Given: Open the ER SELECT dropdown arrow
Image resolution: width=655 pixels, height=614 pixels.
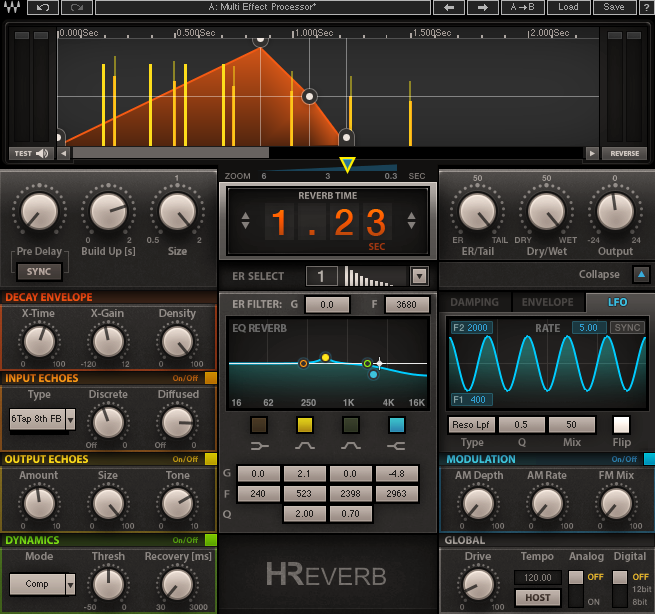Looking at the screenshot, I should tap(419, 276).
